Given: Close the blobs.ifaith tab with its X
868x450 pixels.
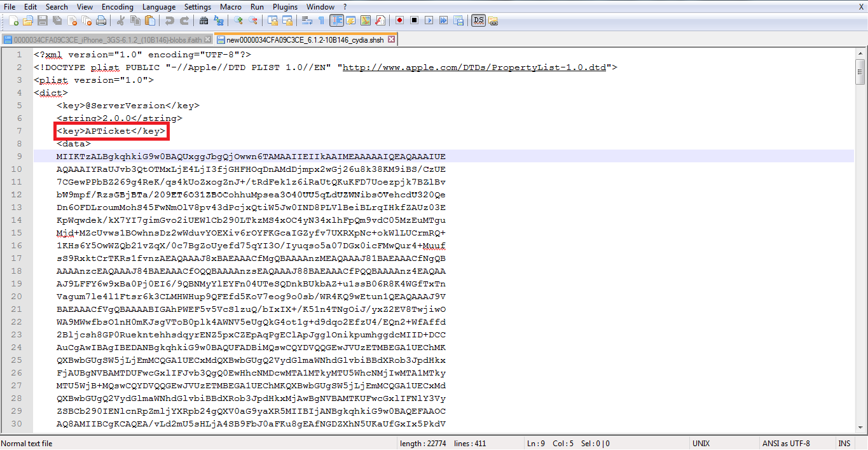Looking at the screenshot, I should [207, 39].
